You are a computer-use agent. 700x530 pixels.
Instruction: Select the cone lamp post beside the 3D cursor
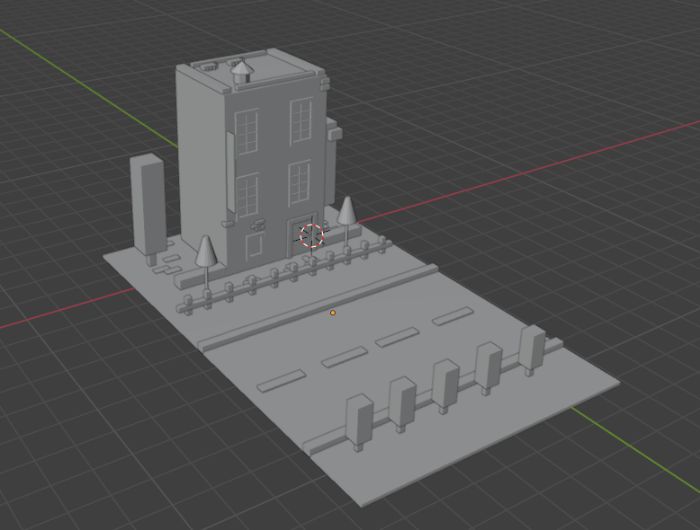(x=346, y=219)
